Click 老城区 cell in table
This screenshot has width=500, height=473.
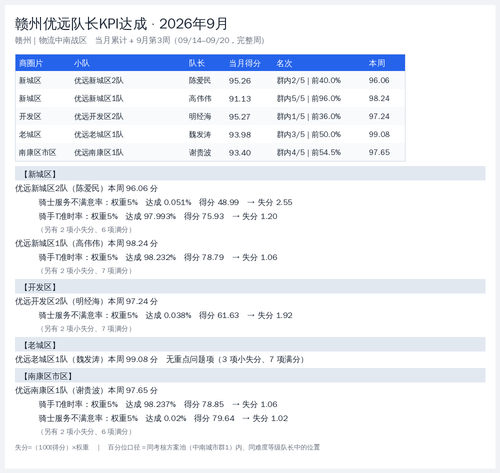[30, 134]
